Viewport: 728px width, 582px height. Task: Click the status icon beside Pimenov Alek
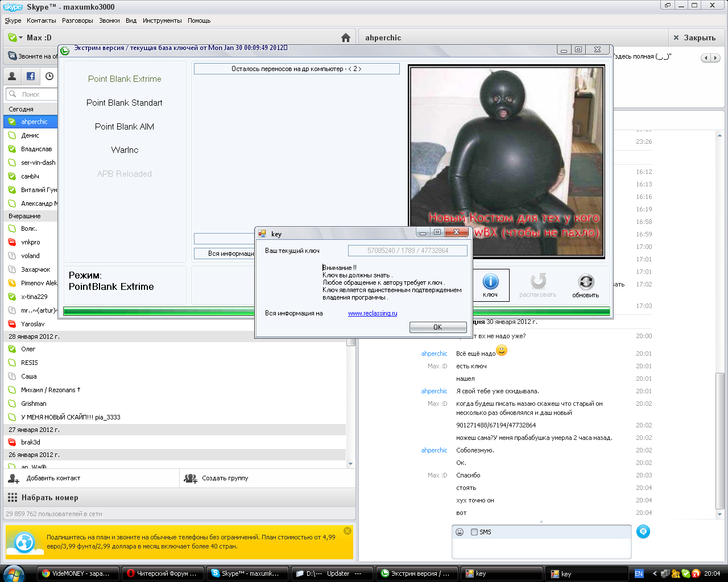coord(12,283)
